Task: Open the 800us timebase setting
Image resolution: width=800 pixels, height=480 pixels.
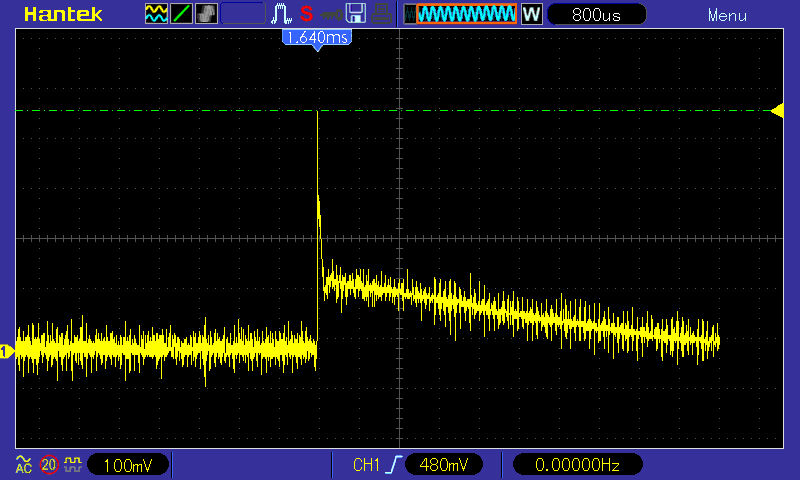Action: 597,14
